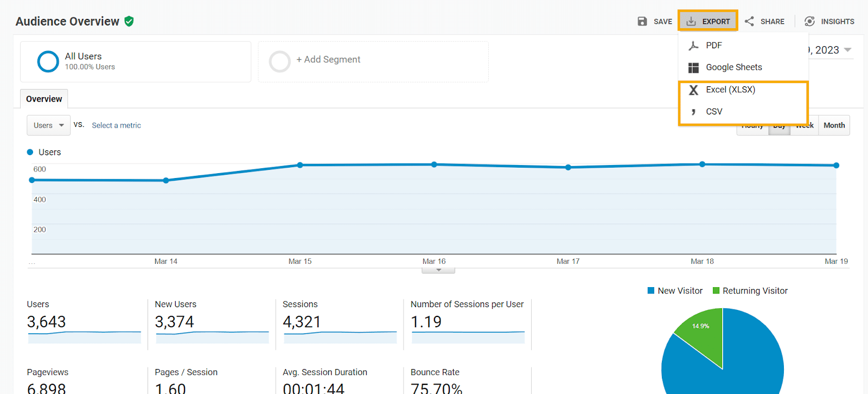Click the Google Sheets grid icon
The height and width of the screenshot is (394, 868).
click(x=693, y=68)
